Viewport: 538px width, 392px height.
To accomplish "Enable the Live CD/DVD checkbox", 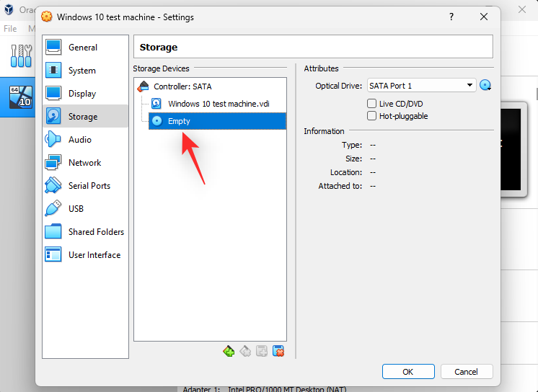I will tap(371, 104).
